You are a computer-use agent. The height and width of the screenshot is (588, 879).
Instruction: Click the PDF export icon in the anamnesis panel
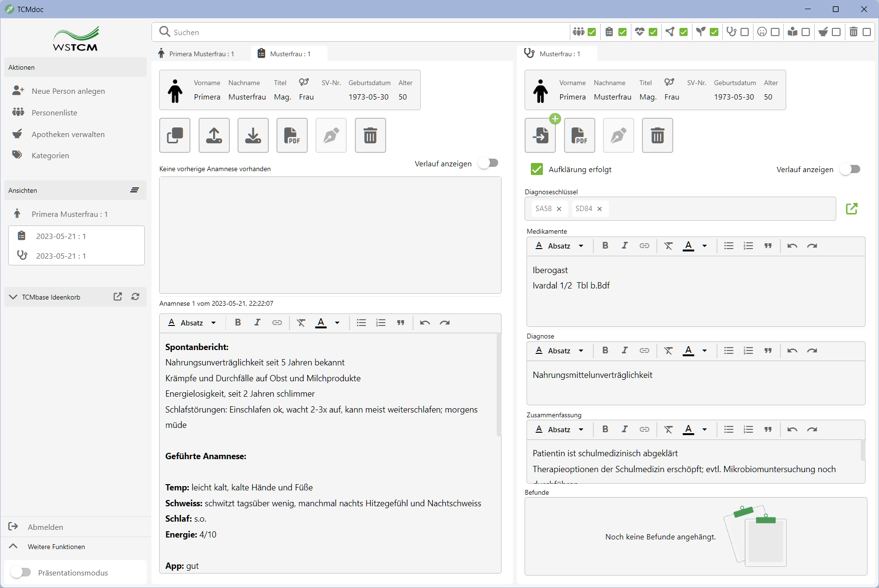pyautogui.click(x=292, y=136)
